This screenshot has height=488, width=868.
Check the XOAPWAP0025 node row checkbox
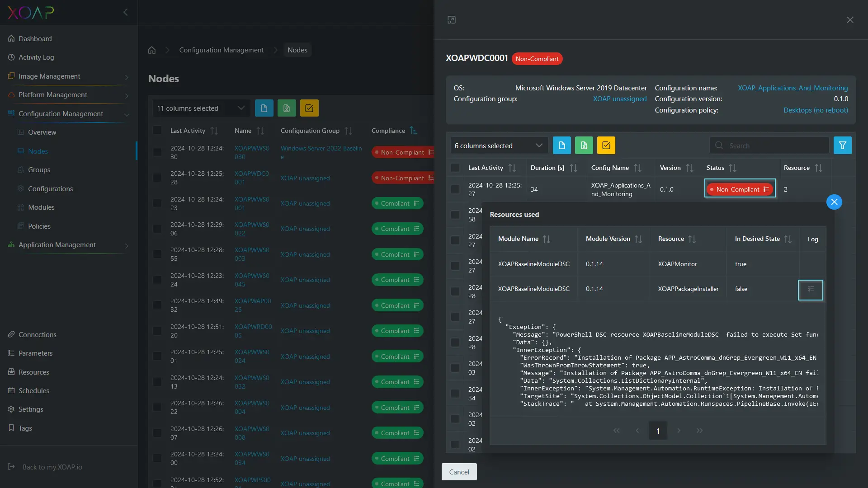pos(157,305)
